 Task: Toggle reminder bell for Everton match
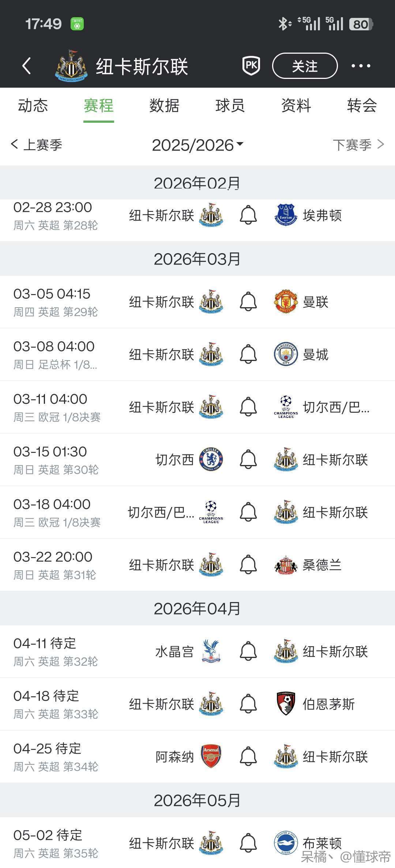pos(248,215)
